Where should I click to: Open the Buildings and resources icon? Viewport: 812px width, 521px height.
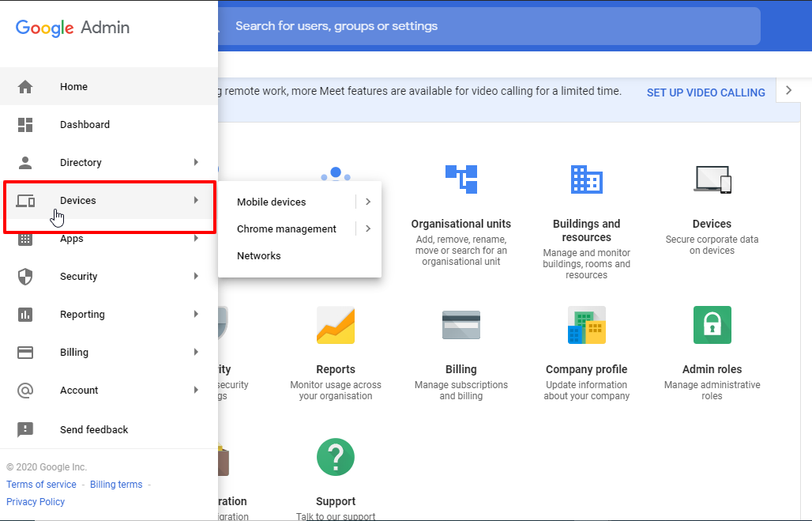click(586, 179)
